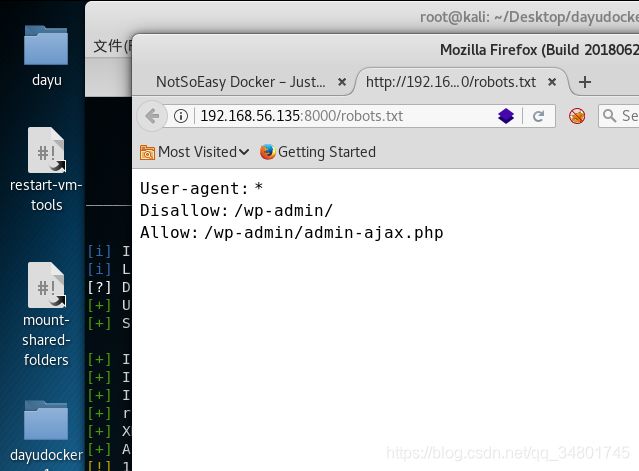Open the dayudocker folder icon

pos(46,420)
